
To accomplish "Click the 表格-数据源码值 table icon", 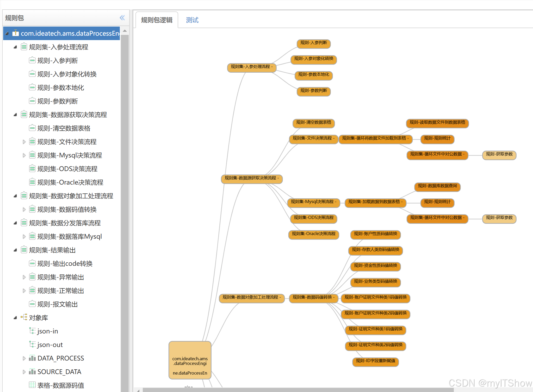I will 32,385.
